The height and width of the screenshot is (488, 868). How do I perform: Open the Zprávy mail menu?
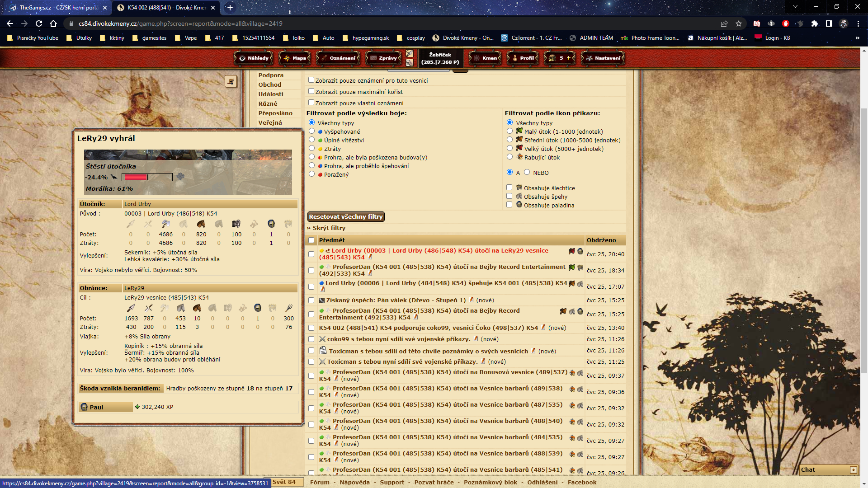pyautogui.click(x=384, y=58)
